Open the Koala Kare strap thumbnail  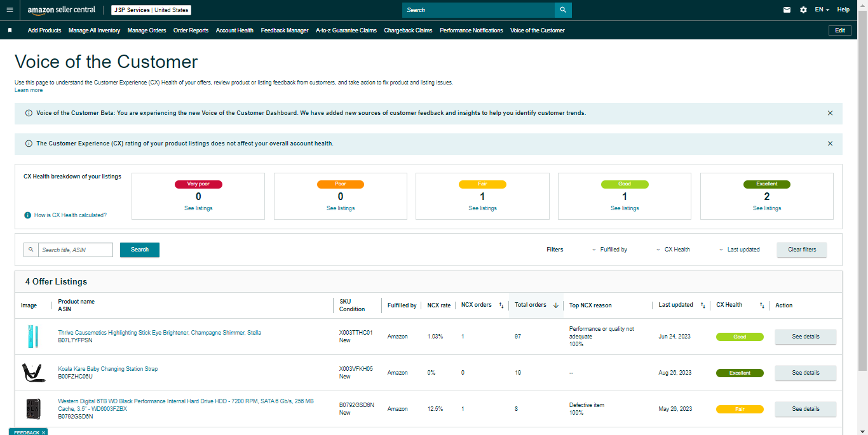pyautogui.click(x=33, y=373)
